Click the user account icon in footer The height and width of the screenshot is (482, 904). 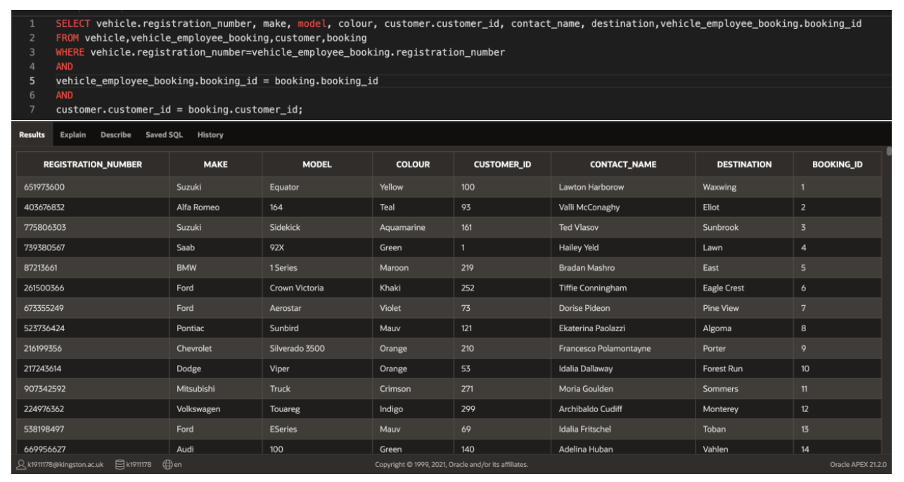pos(21,464)
